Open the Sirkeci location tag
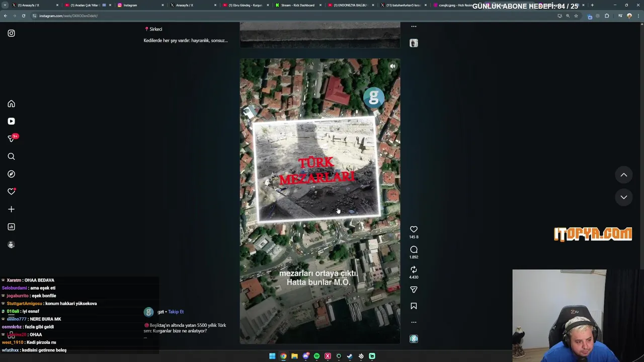644x362 pixels. [x=153, y=29]
